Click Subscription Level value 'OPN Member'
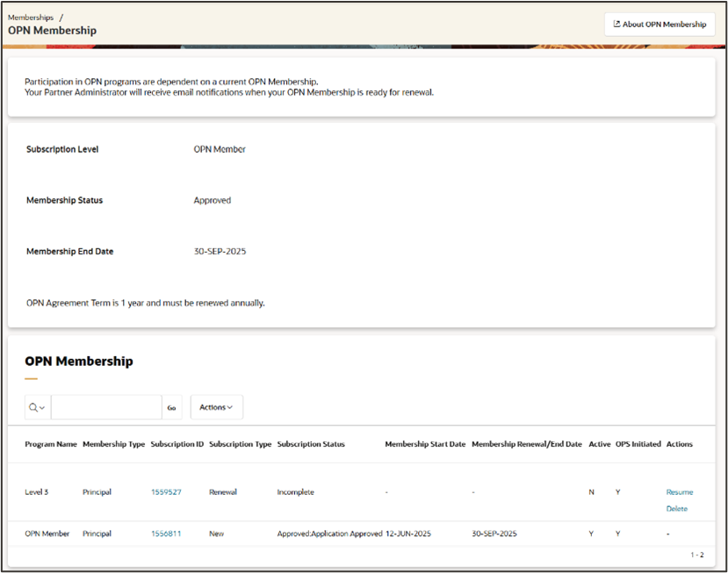This screenshot has height=573, width=728. [x=220, y=149]
